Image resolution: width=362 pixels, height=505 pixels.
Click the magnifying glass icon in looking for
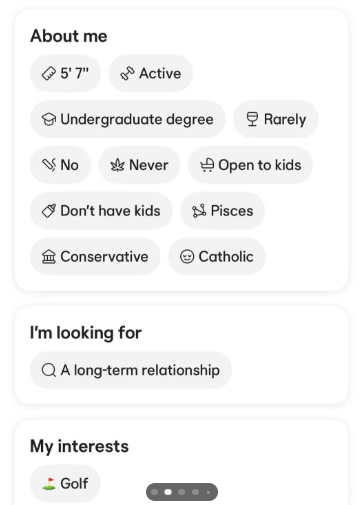tap(49, 370)
